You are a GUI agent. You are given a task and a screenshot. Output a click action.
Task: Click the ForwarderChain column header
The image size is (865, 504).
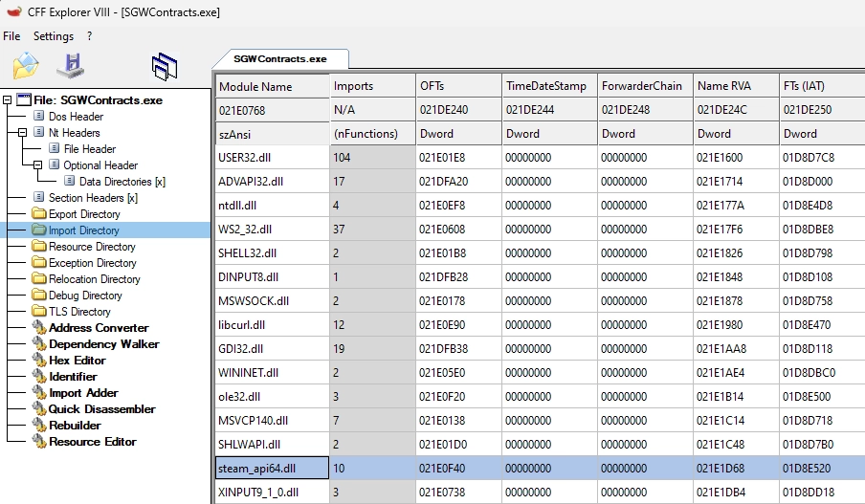tap(646, 86)
